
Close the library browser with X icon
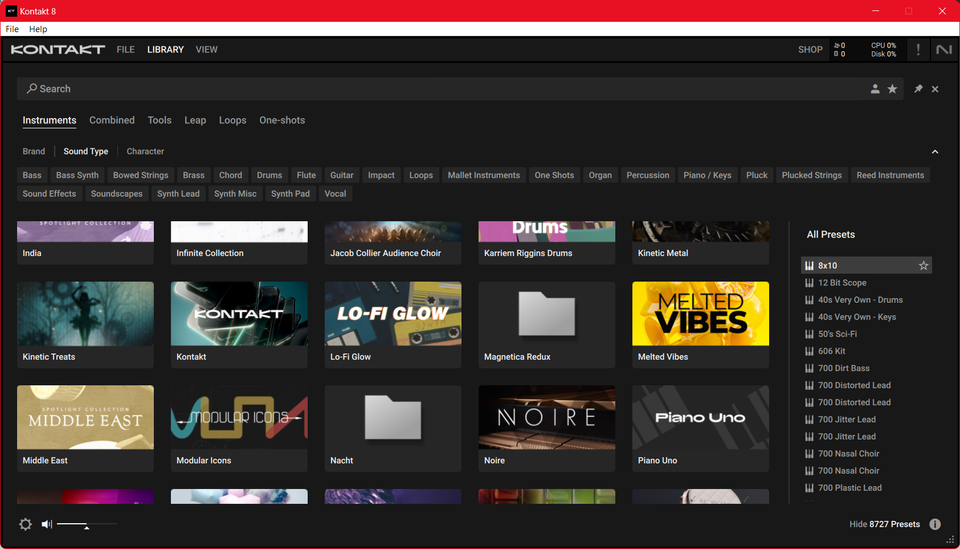pos(935,89)
